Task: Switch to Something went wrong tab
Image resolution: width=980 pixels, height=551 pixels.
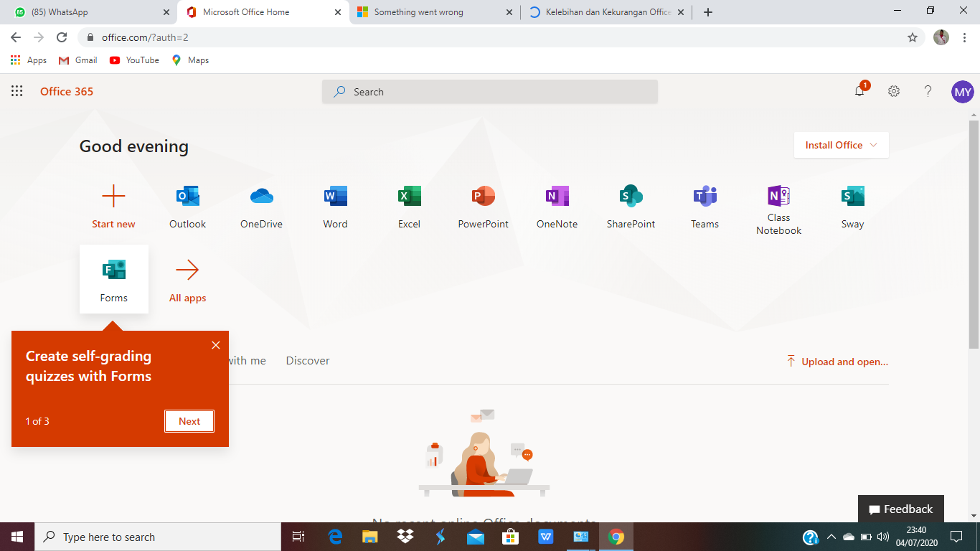Action: pos(435,12)
